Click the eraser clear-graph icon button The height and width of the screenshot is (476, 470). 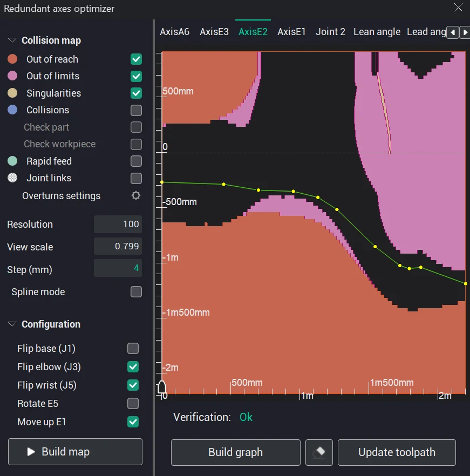(x=319, y=452)
